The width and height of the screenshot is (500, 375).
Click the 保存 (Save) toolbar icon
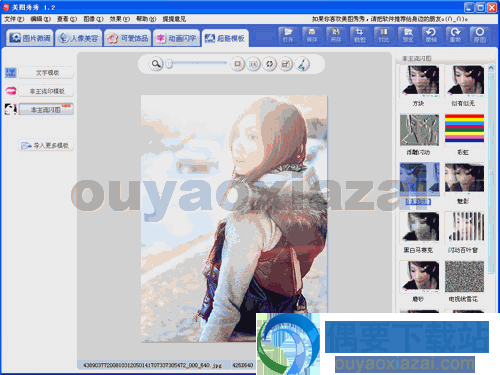coord(312,35)
